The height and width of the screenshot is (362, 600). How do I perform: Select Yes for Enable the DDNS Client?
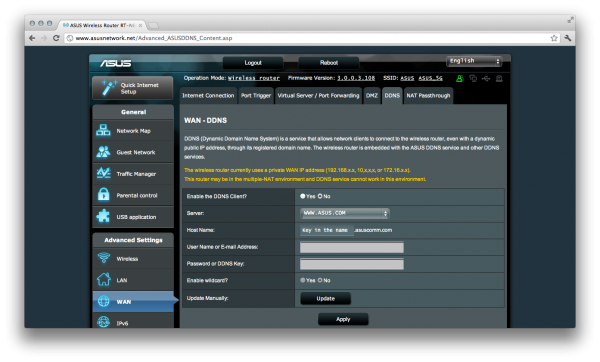(303, 196)
